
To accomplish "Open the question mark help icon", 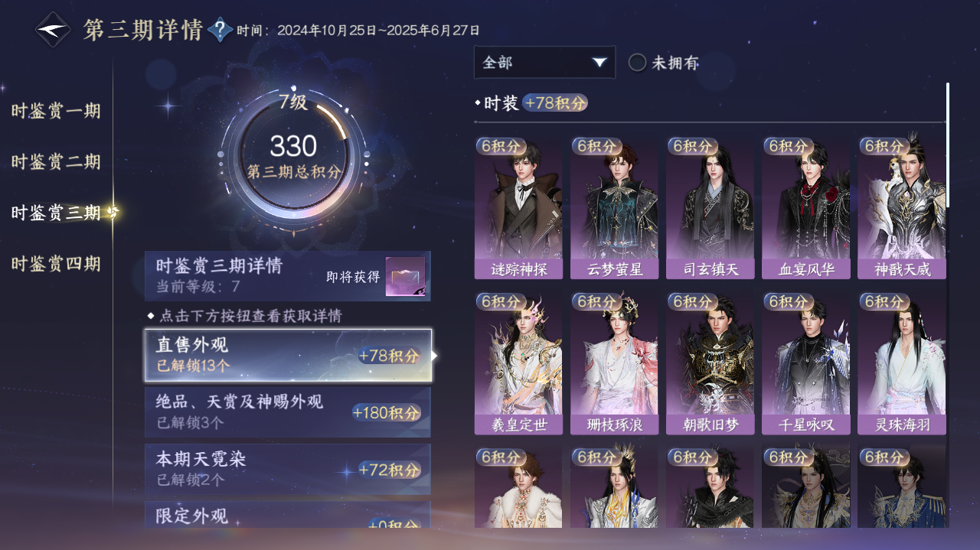I will coord(220,30).
